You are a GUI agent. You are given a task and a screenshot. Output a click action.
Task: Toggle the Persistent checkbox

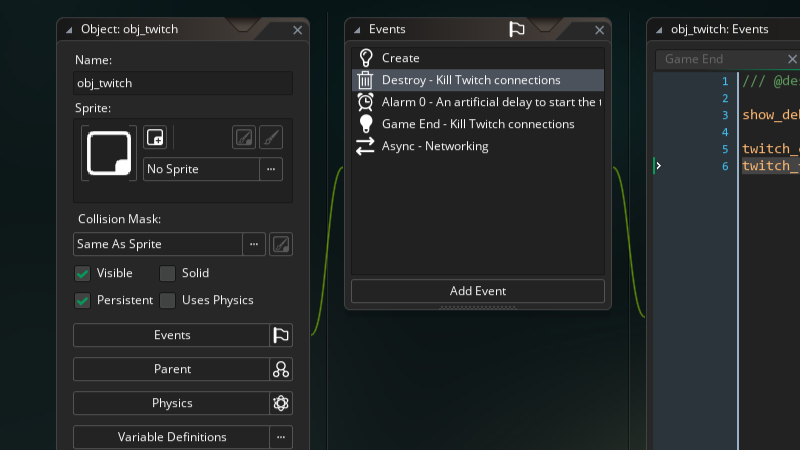[83, 300]
